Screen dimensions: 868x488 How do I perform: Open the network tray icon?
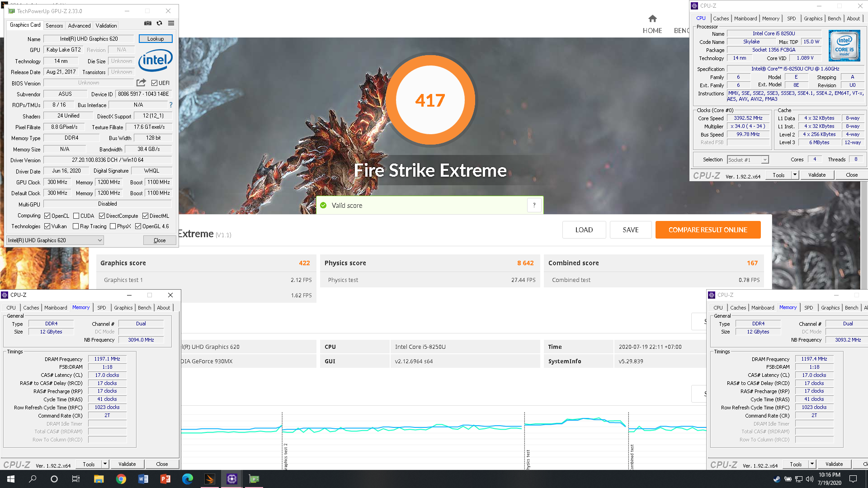click(x=798, y=479)
